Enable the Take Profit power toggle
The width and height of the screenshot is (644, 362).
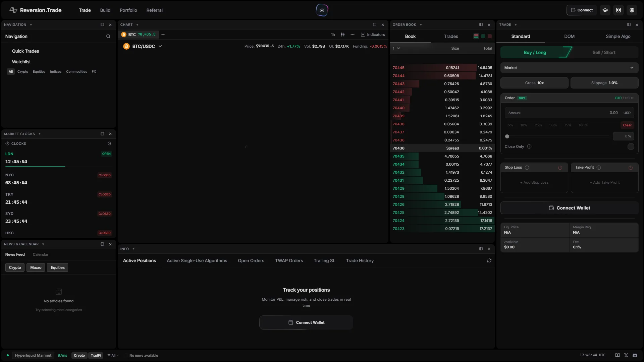click(630, 168)
